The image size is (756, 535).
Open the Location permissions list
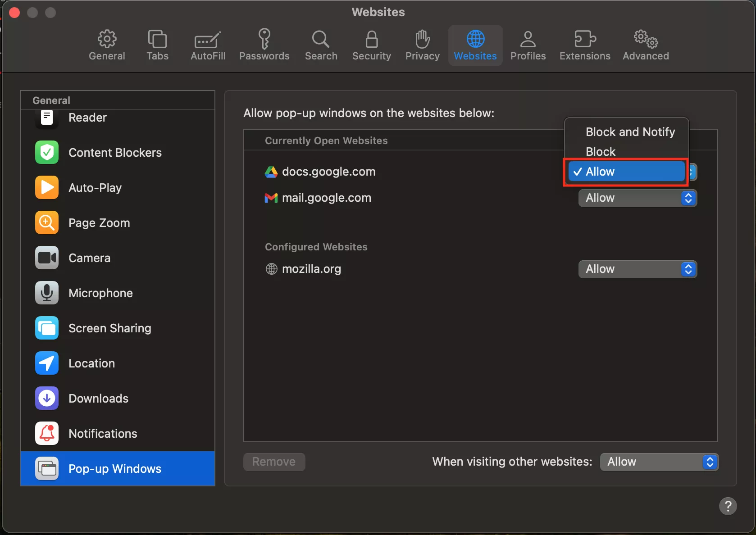91,363
